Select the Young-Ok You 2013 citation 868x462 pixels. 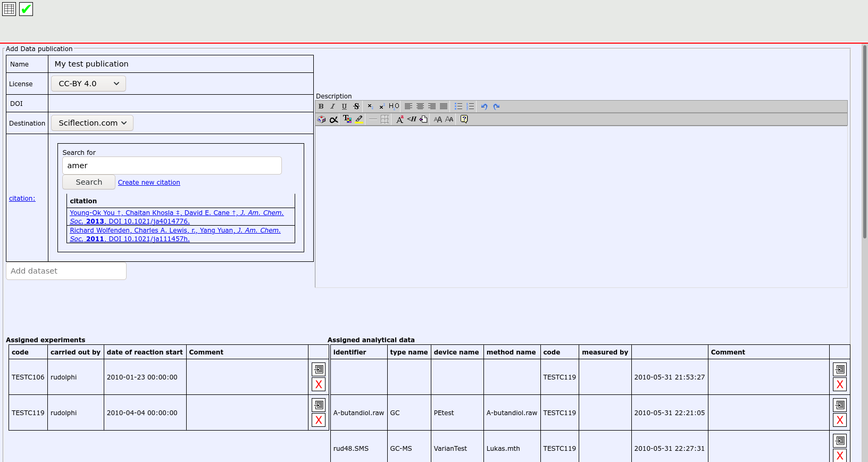177,217
